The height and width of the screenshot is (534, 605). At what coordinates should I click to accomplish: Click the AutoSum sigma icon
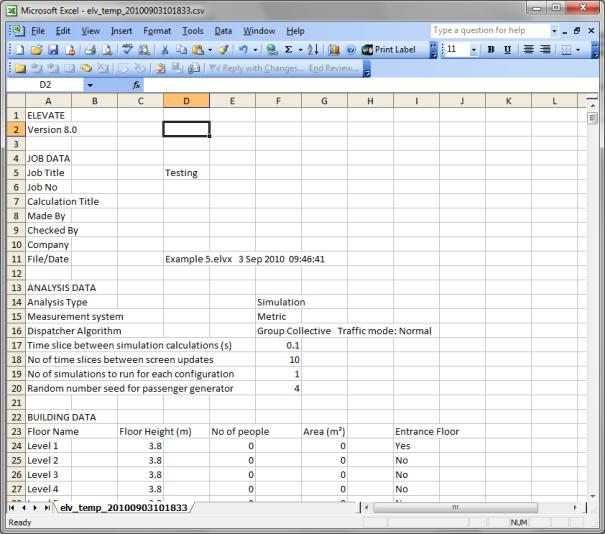point(287,49)
